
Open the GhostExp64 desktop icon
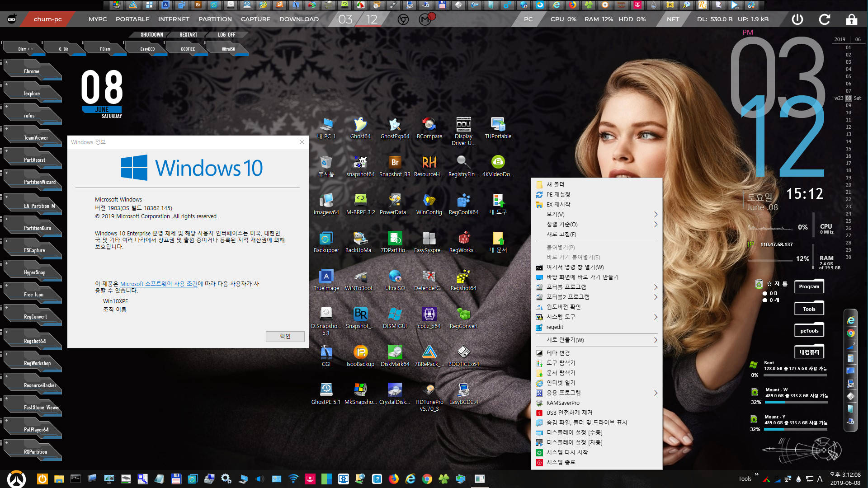[x=395, y=128]
